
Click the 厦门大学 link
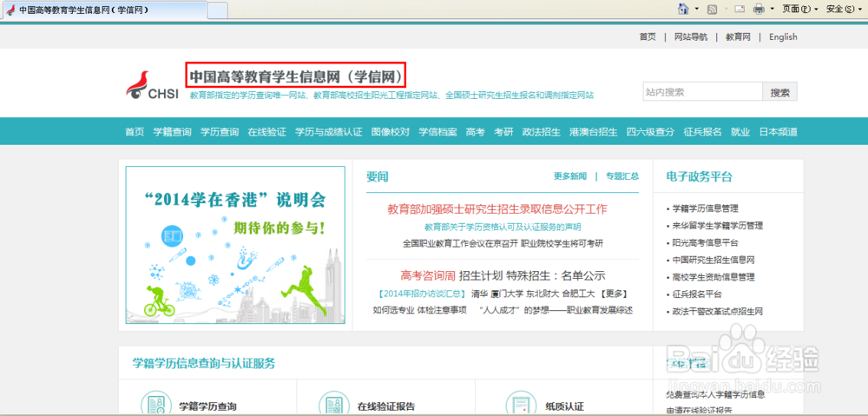point(507,294)
